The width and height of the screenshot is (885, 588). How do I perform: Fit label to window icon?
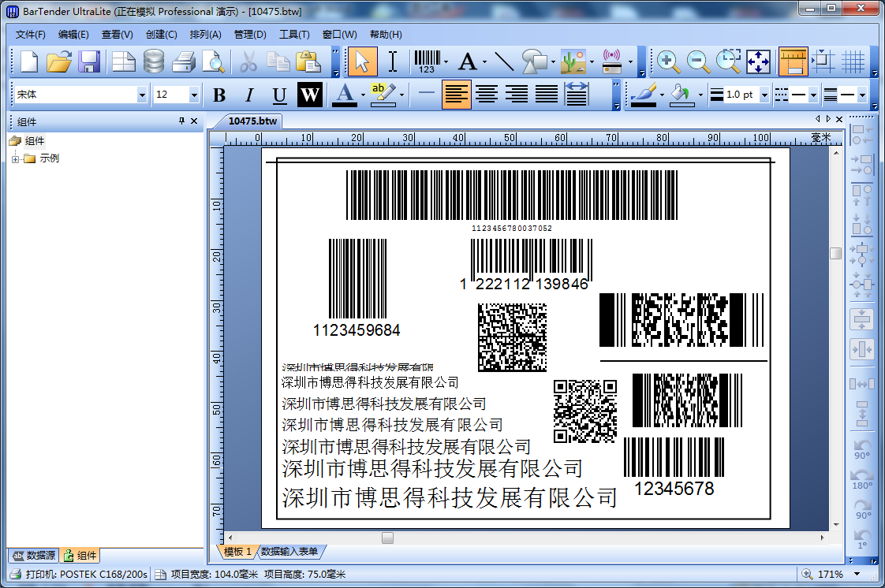[758, 61]
